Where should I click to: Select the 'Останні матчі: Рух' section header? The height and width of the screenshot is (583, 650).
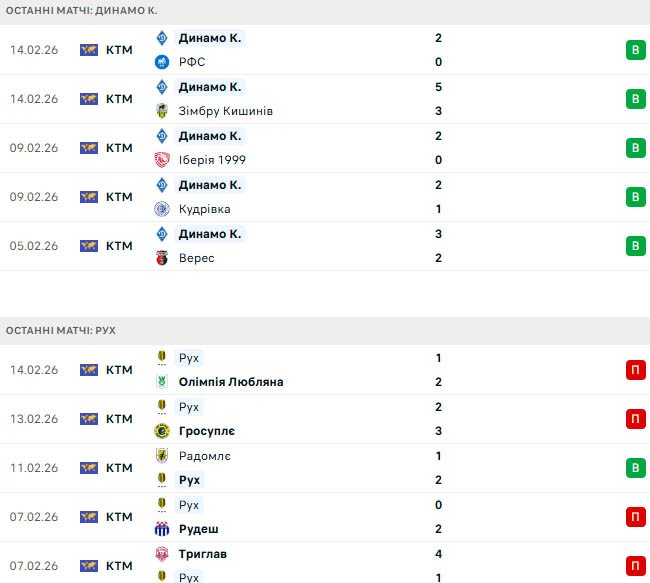click(x=60, y=330)
